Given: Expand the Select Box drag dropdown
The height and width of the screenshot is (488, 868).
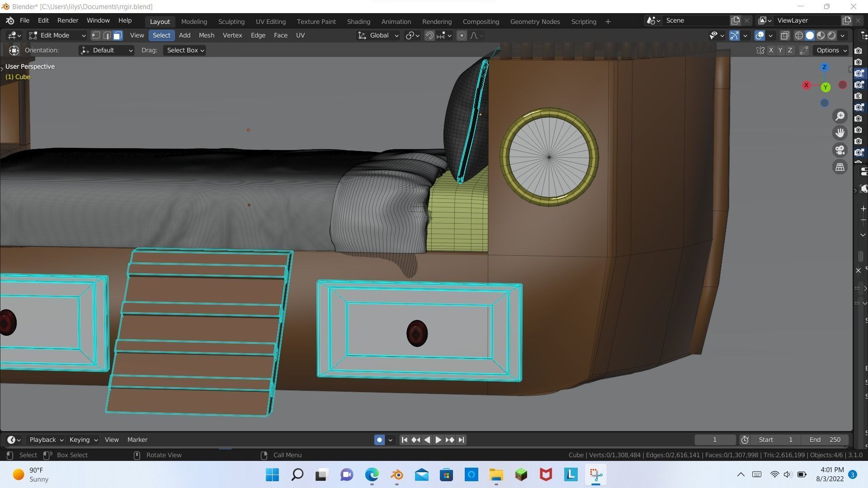Looking at the screenshot, I should pyautogui.click(x=185, y=50).
